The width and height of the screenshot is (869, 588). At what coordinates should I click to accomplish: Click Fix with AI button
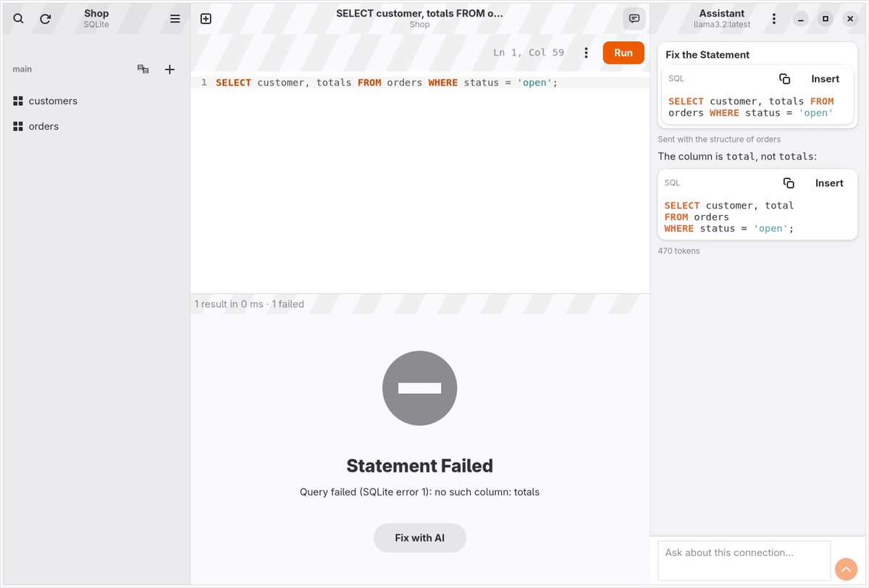pyautogui.click(x=420, y=538)
